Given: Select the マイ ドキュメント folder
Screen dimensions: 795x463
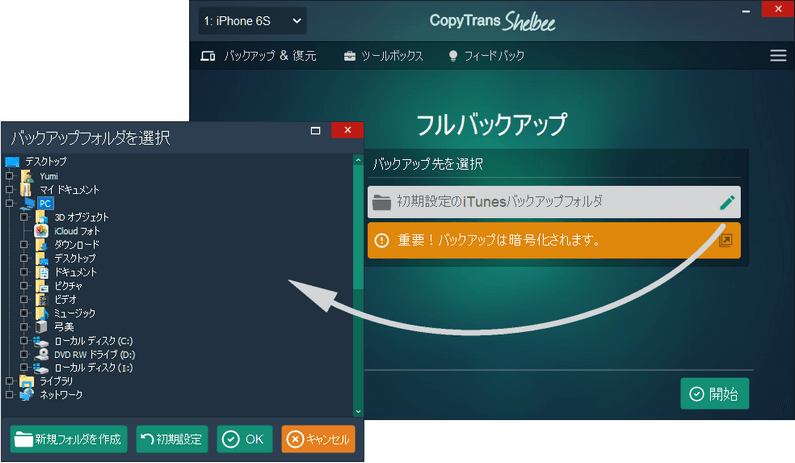Looking at the screenshot, I should (69, 190).
